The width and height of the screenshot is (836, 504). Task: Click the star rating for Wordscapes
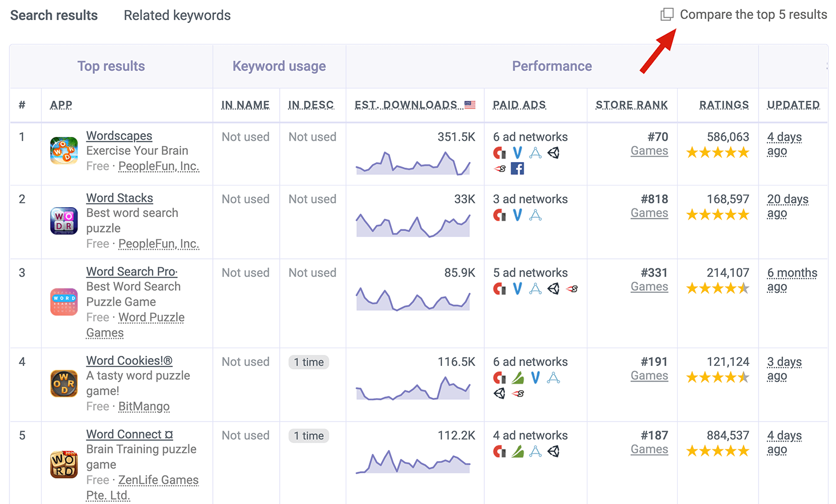pyautogui.click(x=718, y=153)
